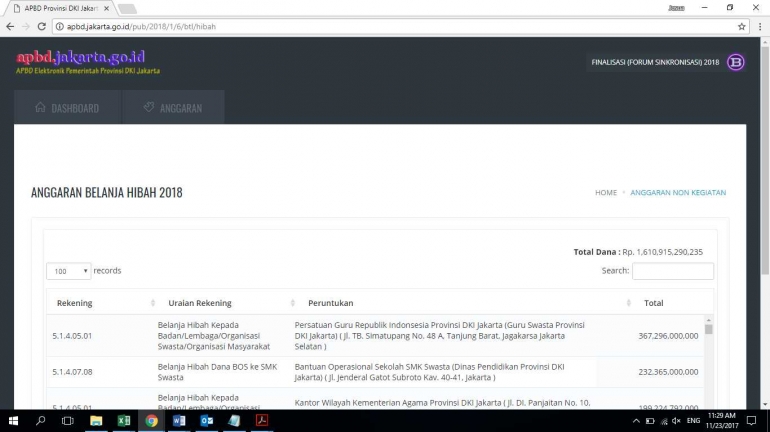This screenshot has width=770, height=432.
Task: Bookmark this page with the star icon
Action: click(741, 26)
